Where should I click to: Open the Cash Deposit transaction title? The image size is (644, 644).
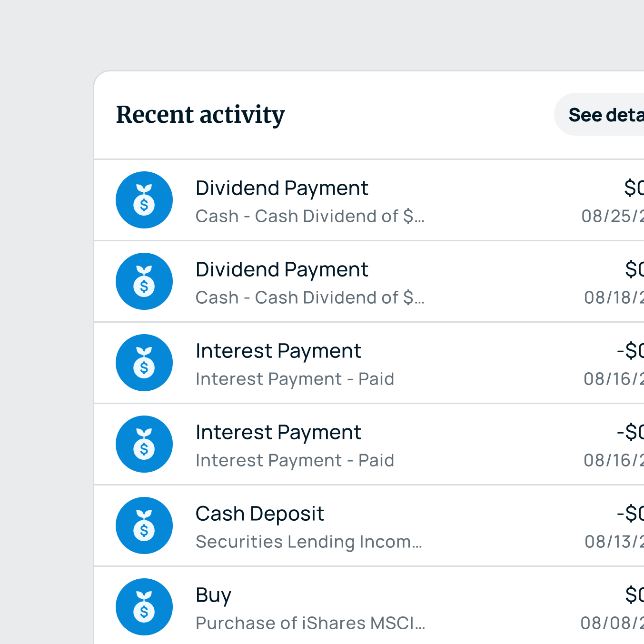click(x=260, y=514)
